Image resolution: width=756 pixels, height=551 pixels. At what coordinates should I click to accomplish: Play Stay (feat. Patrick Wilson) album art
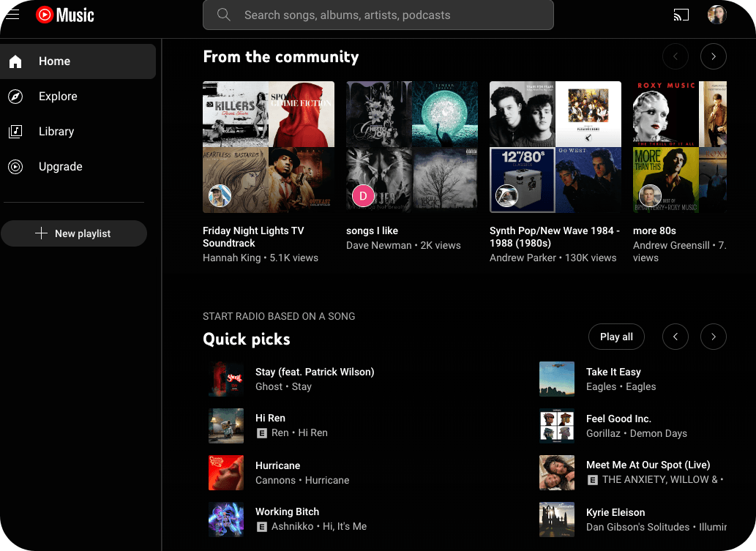pos(226,379)
